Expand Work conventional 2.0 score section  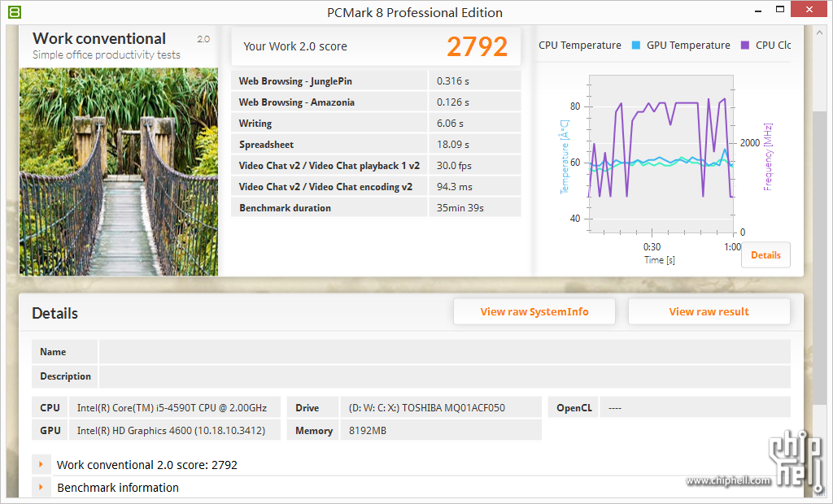point(41,465)
